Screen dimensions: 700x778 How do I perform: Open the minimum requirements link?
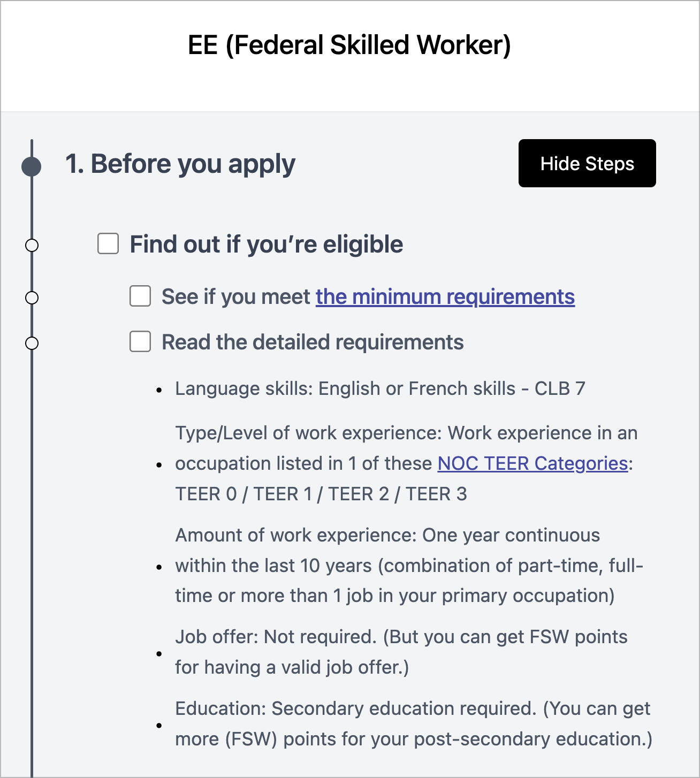[445, 296]
